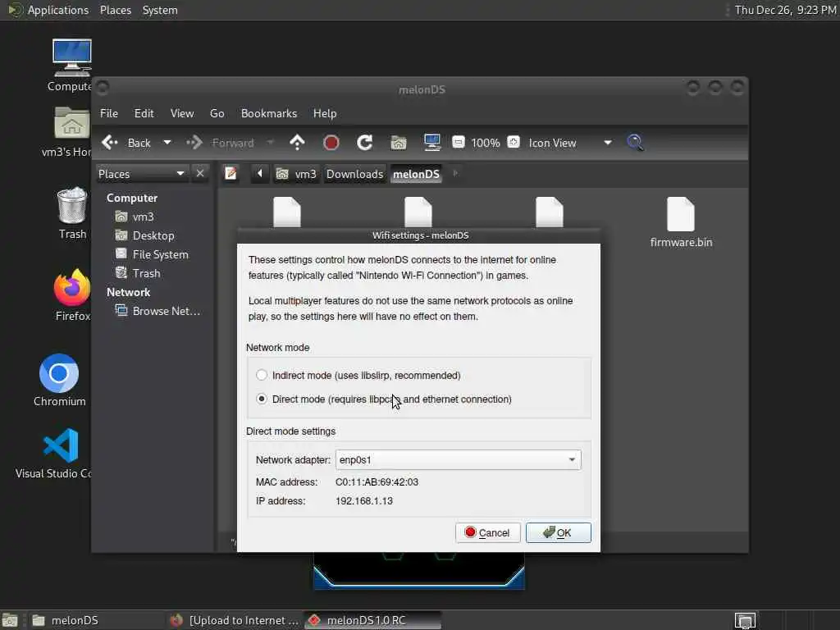840x630 pixels.
Task: Open Places sidebar type dropdown
Action: point(141,174)
